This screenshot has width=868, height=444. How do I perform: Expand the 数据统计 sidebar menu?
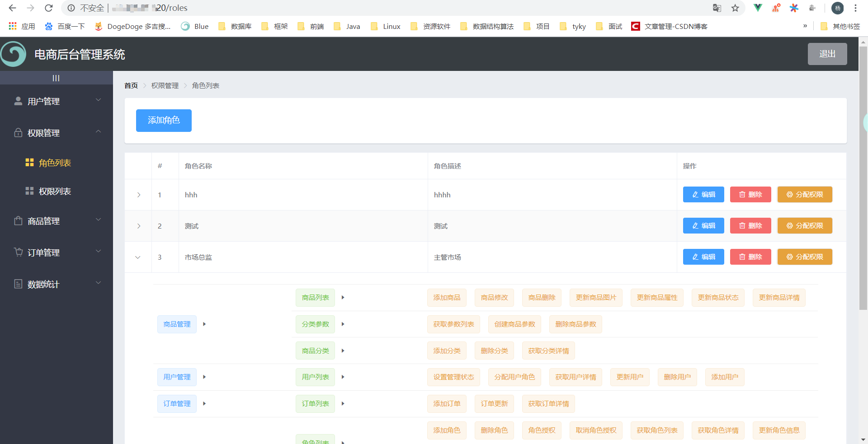tap(57, 284)
